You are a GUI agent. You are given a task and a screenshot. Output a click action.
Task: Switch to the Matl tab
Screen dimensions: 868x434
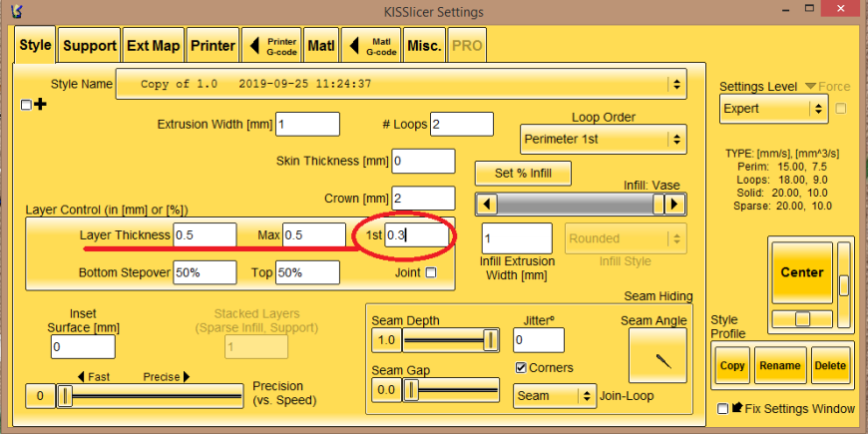tap(321, 46)
